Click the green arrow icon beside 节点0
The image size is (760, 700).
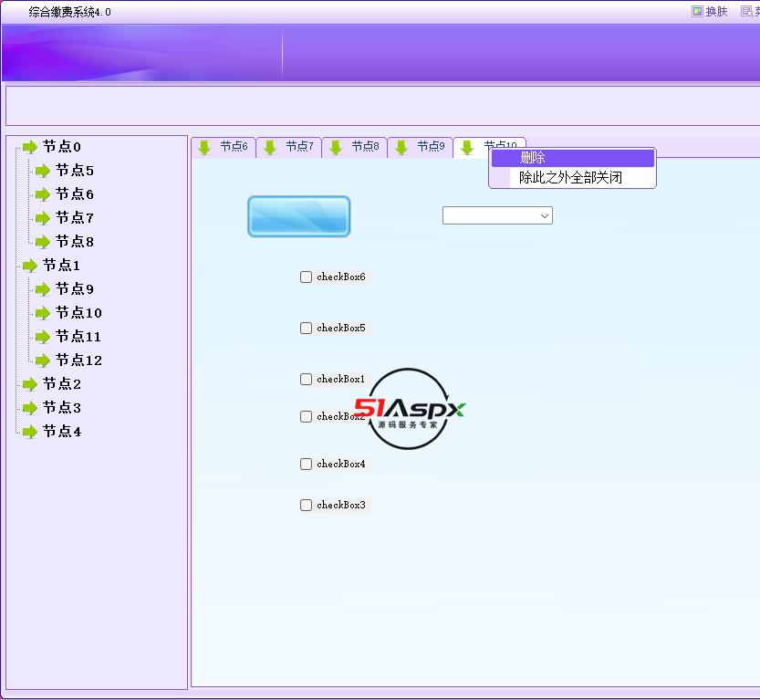(x=30, y=146)
